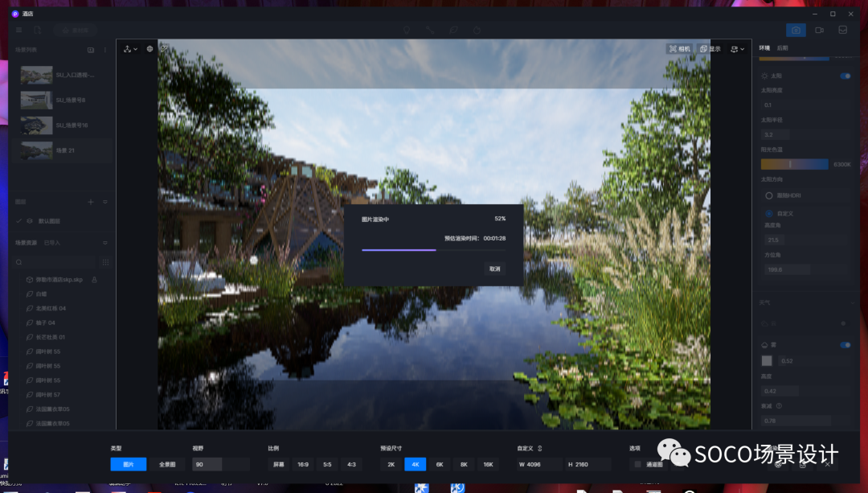Click the W 4096 width field
868x493 pixels.
click(x=539, y=464)
